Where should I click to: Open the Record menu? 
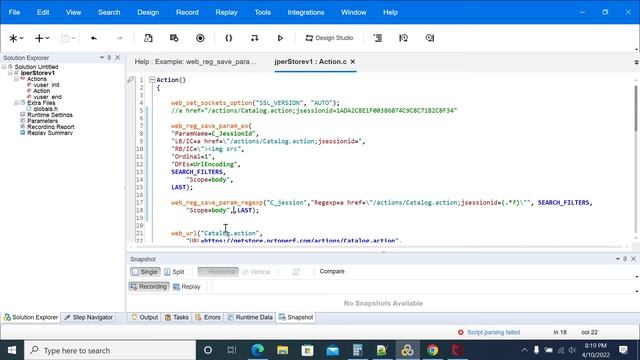[x=187, y=12]
